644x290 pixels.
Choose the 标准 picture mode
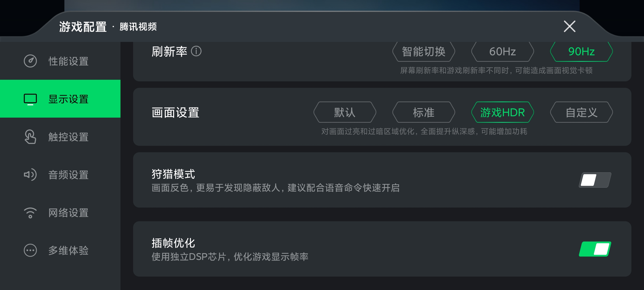pos(424,112)
